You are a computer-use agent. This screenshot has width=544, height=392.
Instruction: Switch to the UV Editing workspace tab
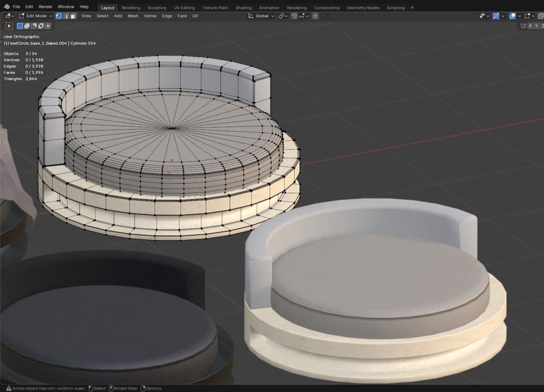point(184,7)
